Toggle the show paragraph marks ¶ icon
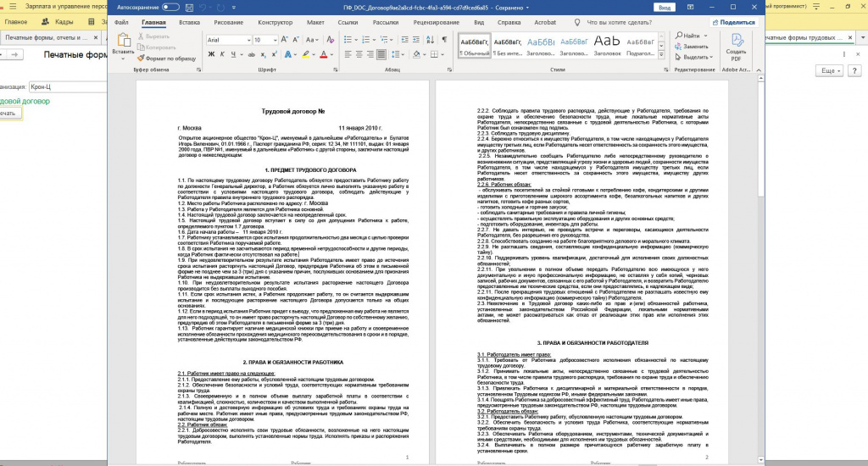 [444, 40]
